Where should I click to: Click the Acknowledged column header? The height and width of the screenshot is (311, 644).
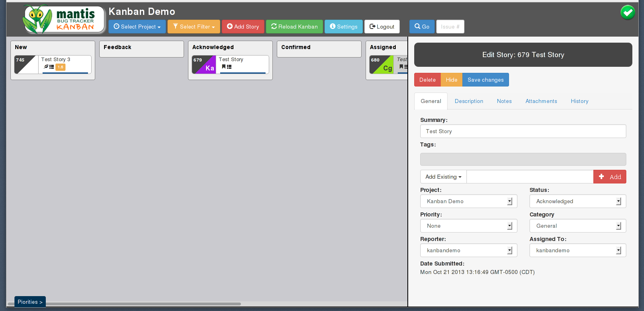(213, 47)
